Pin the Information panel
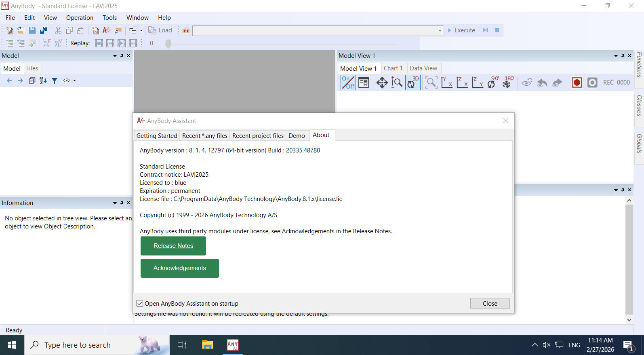644x355 pixels. 122,203
